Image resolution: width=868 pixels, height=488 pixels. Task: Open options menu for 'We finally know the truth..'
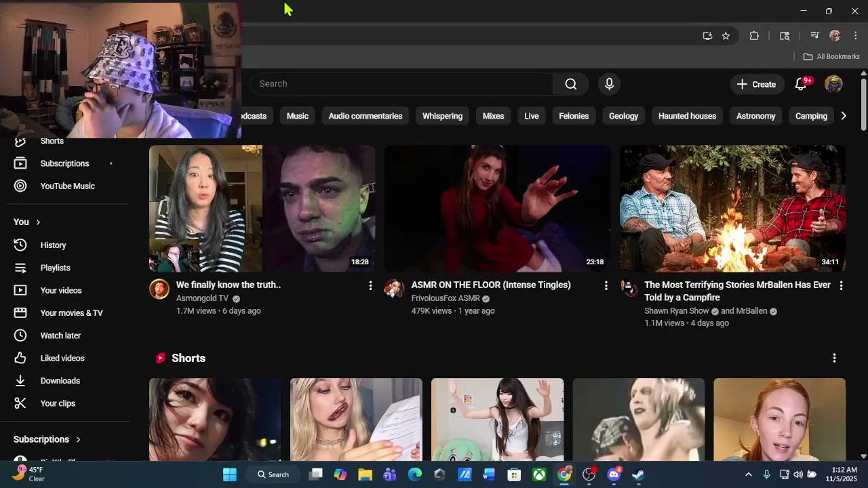coord(370,286)
